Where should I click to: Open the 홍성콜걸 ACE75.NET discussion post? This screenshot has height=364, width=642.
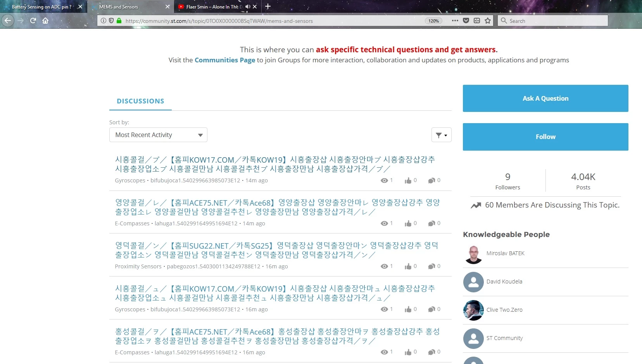point(277,336)
